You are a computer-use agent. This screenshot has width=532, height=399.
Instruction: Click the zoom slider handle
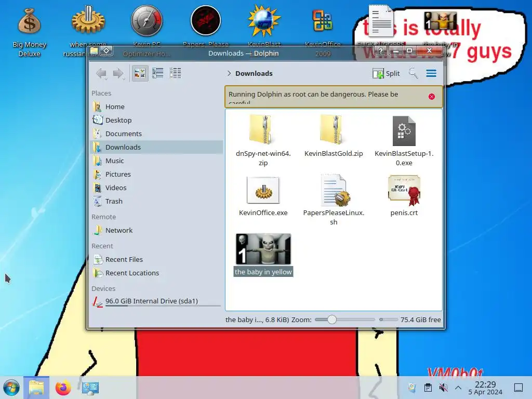click(332, 320)
